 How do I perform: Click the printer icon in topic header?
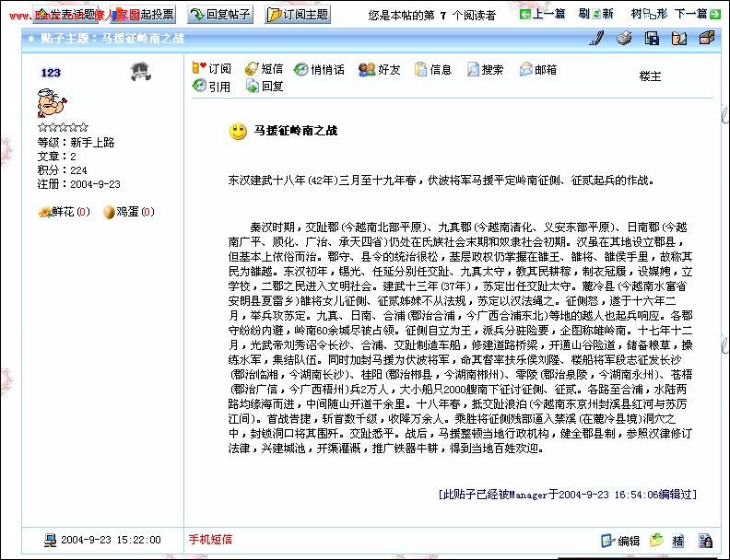[624, 39]
